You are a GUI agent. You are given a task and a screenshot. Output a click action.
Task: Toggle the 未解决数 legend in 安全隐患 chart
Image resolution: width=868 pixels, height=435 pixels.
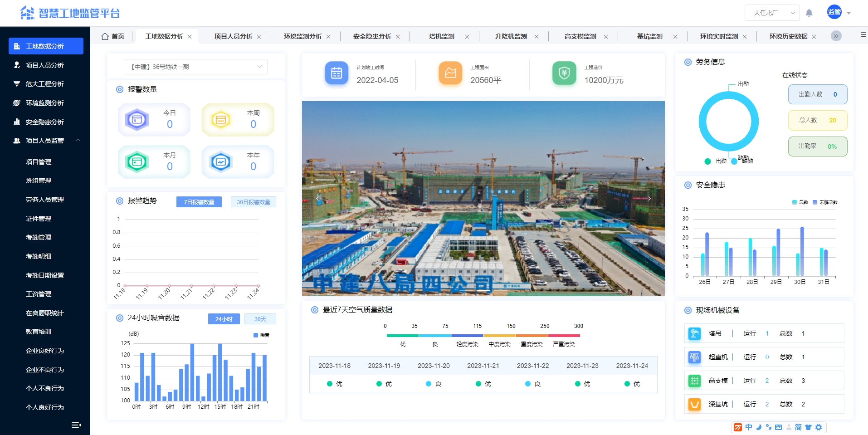(x=825, y=202)
